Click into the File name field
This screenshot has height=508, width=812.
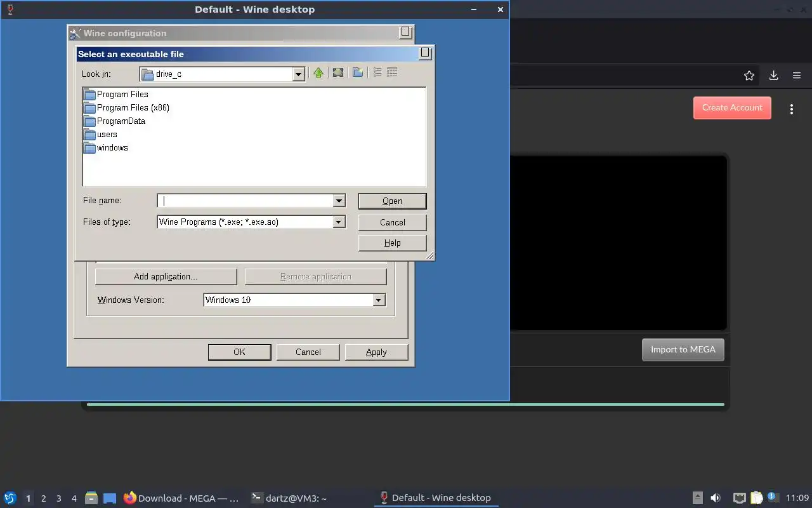[x=246, y=201]
